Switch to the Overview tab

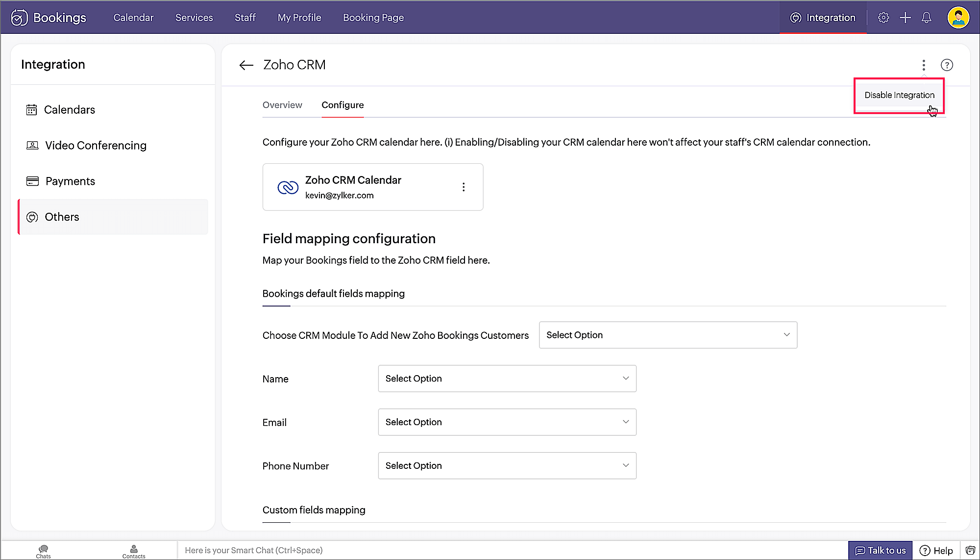282,105
